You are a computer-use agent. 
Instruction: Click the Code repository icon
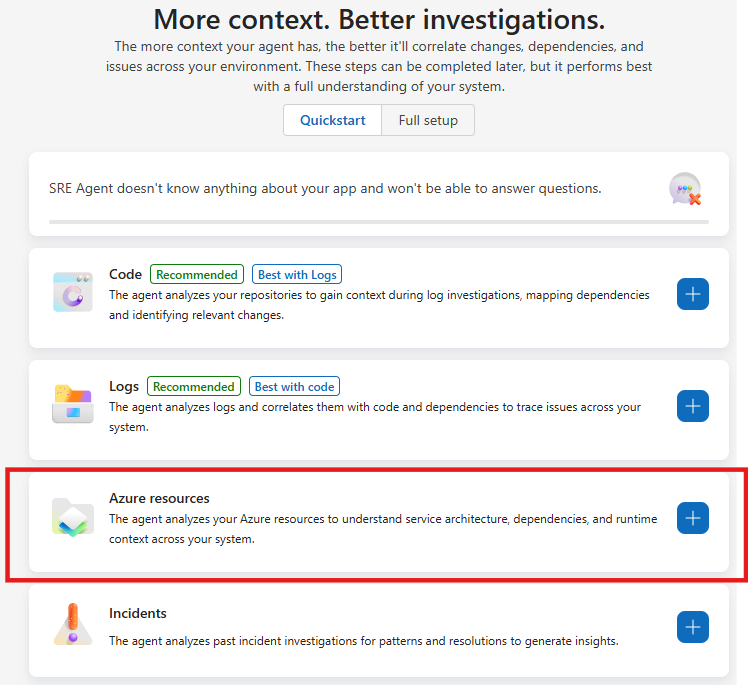coord(72,292)
